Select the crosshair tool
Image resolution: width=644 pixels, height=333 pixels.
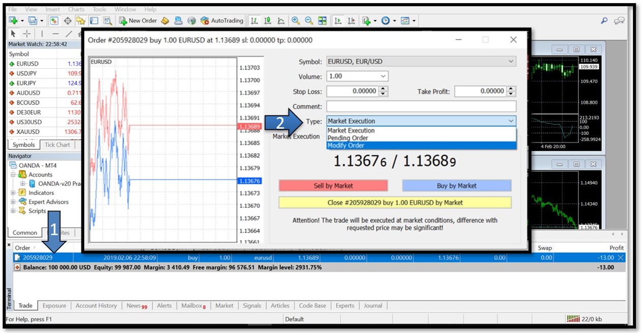[x=26, y=34]
